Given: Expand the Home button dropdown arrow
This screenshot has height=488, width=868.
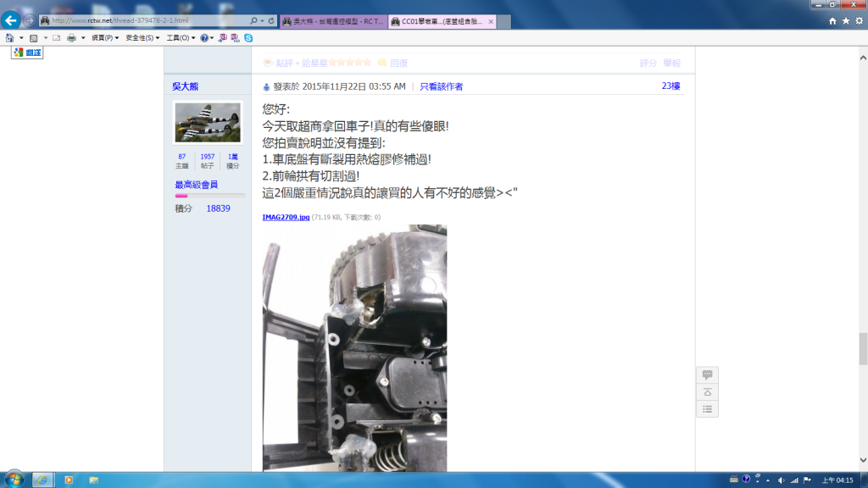Looking at the screenshot, I should (x=21, y=38).
